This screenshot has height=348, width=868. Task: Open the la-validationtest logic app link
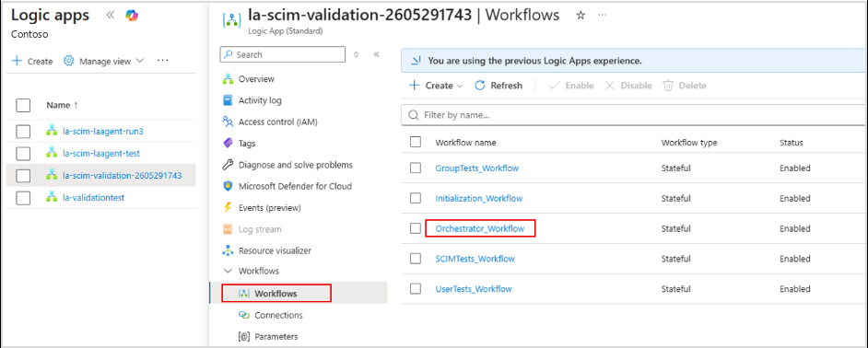94,198
